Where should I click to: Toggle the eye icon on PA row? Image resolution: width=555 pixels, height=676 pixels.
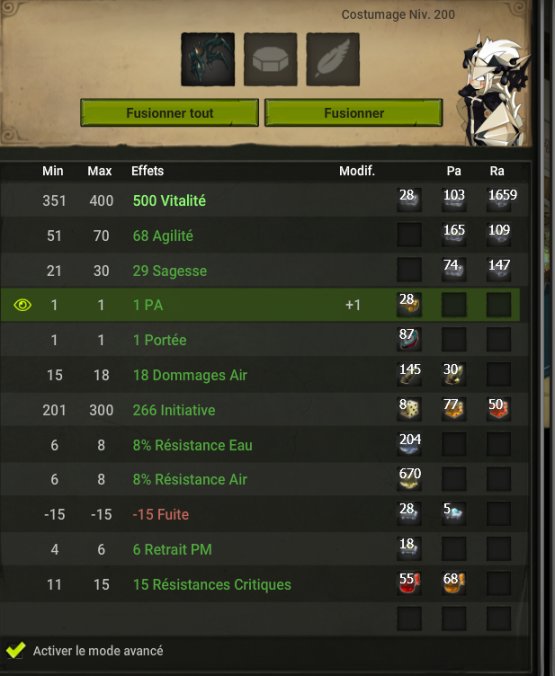[x=22, y=305]
